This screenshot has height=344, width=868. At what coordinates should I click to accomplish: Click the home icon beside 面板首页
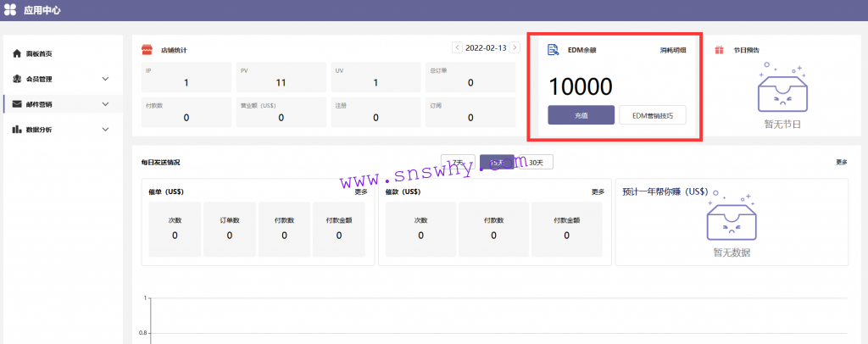[x=17, y=53]
